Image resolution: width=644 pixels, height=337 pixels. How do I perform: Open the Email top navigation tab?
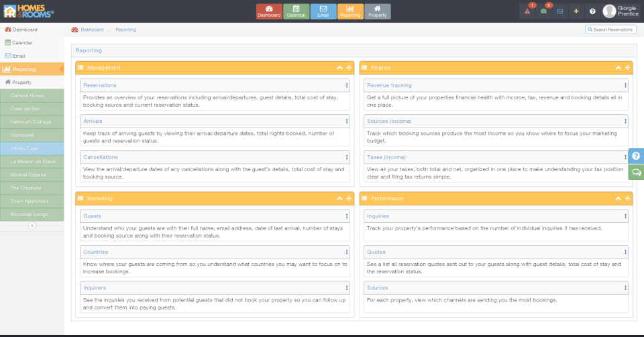(x=323, y=11)
